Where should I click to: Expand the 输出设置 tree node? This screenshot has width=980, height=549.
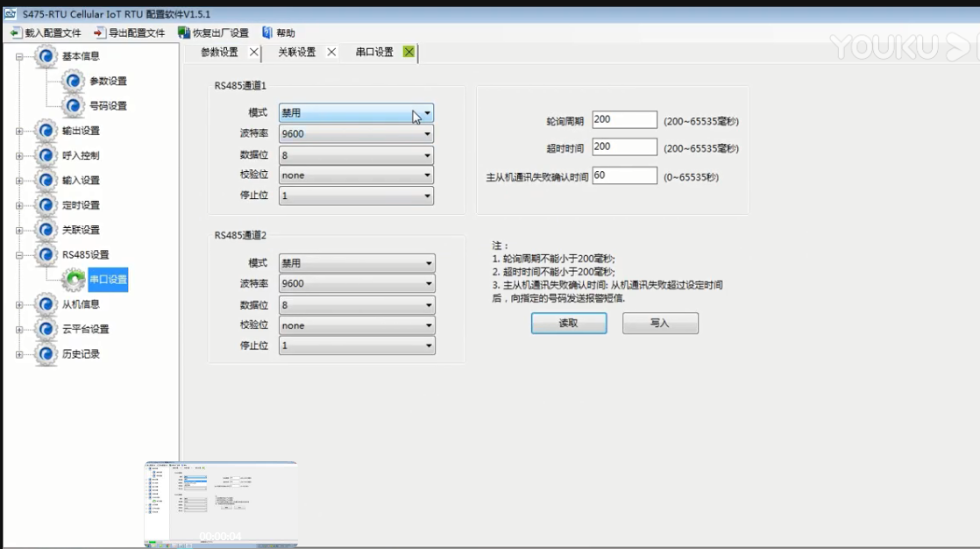19,131
